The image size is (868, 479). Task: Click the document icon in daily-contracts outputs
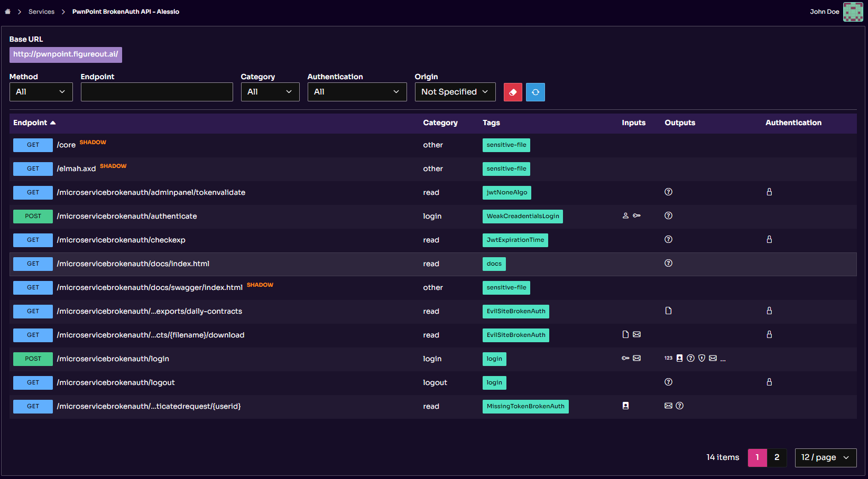[668, 311]
